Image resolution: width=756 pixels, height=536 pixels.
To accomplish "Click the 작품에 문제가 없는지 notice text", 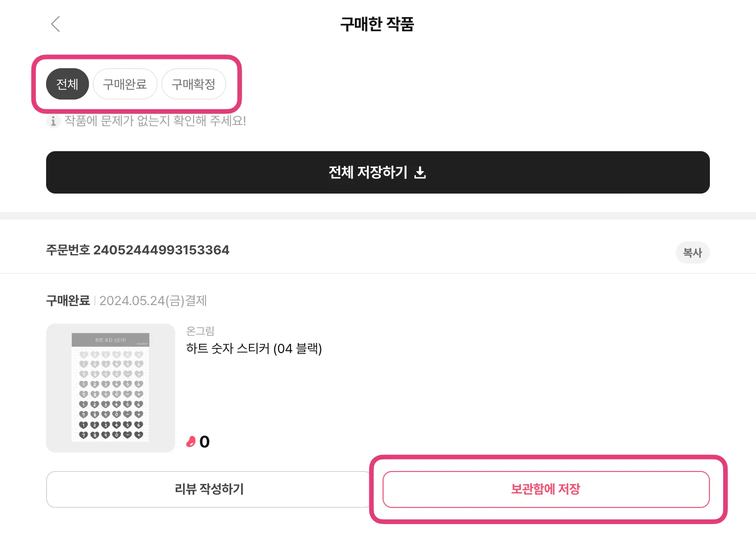I will (155, 121).
